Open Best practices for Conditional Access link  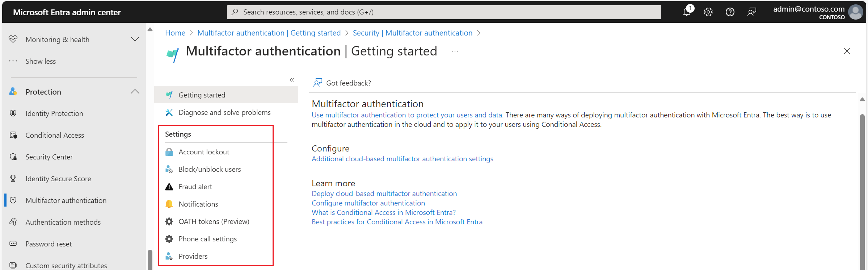click(x=397, y=222)
